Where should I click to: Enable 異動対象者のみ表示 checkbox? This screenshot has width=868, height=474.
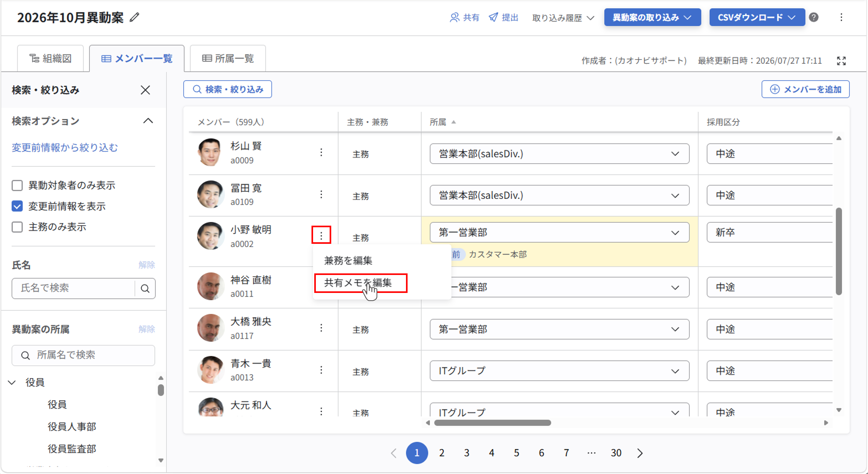[x=17, y=185]
